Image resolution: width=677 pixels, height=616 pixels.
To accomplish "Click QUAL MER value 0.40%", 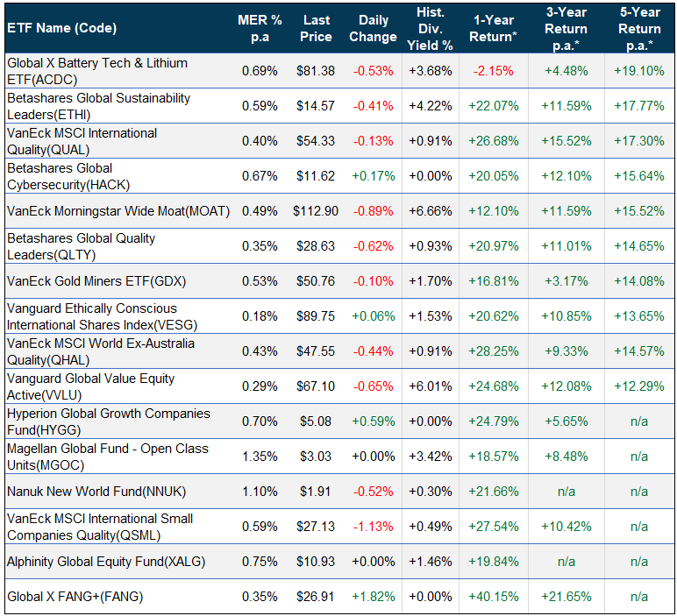I will click(x=260, y=141).
